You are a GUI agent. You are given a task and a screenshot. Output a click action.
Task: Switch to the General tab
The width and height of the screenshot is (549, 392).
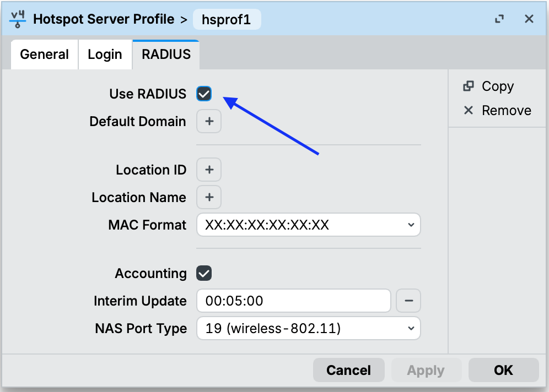[45, 55]
